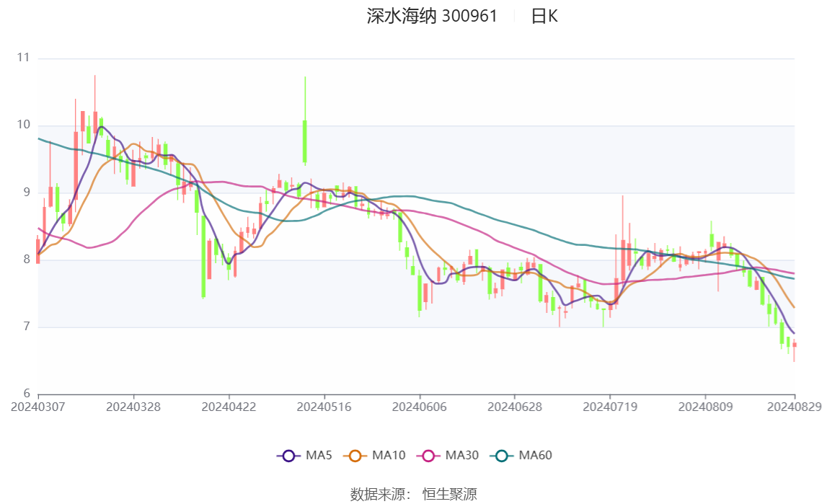
Task: Select x-axis date label 20240628
Action: point(515,407)
